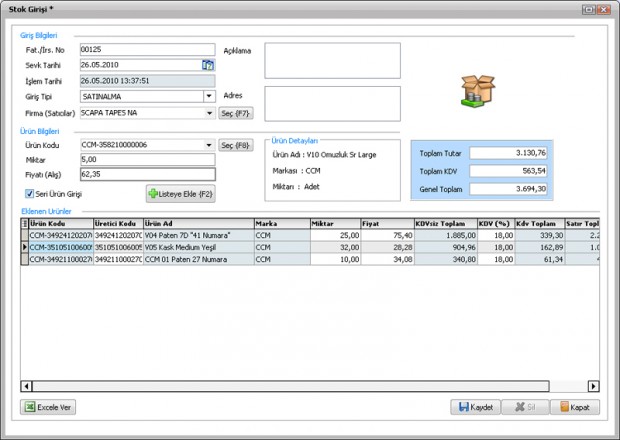The image size is (620, 440).
Task: Click the Açıklama description text box
Action: 332,60
